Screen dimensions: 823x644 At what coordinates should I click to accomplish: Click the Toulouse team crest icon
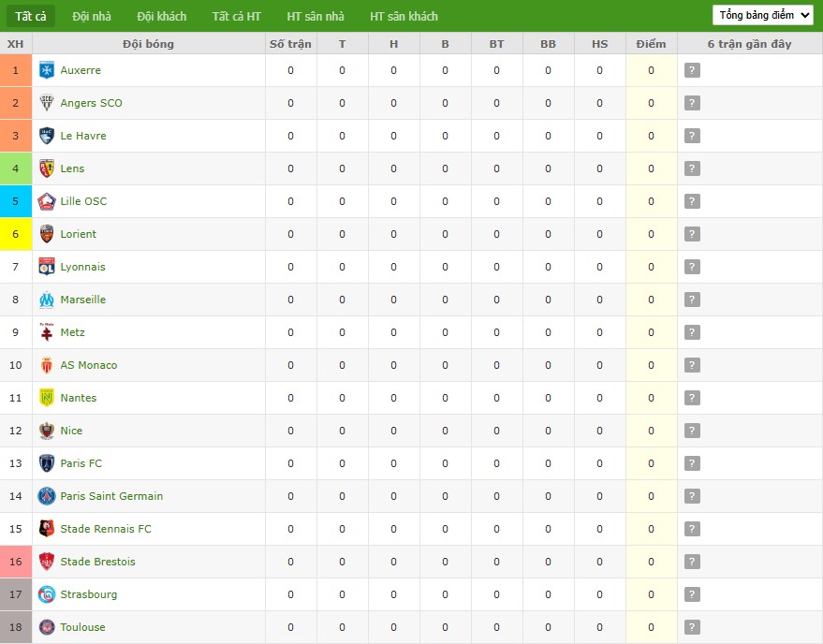coord(47,627)
